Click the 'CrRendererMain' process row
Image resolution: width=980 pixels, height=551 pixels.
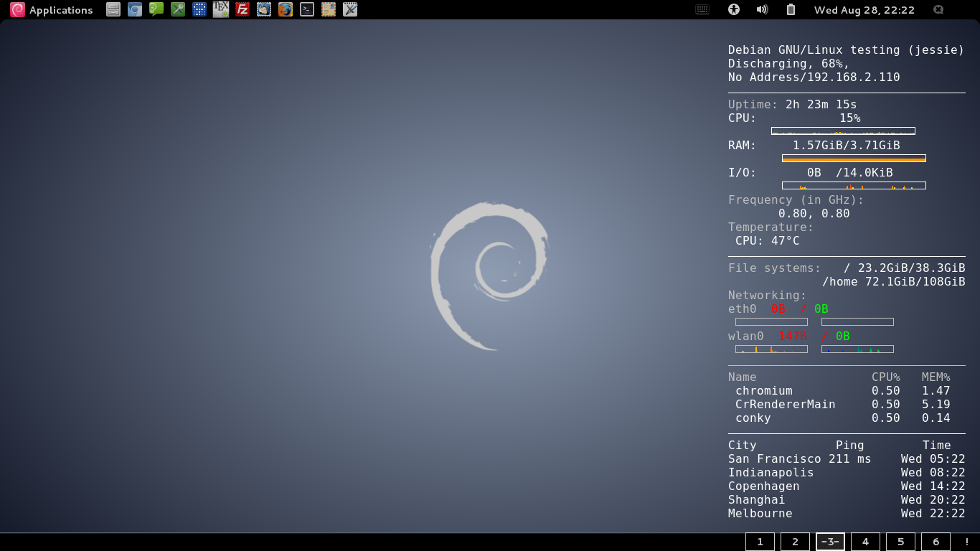click(843, 405)
